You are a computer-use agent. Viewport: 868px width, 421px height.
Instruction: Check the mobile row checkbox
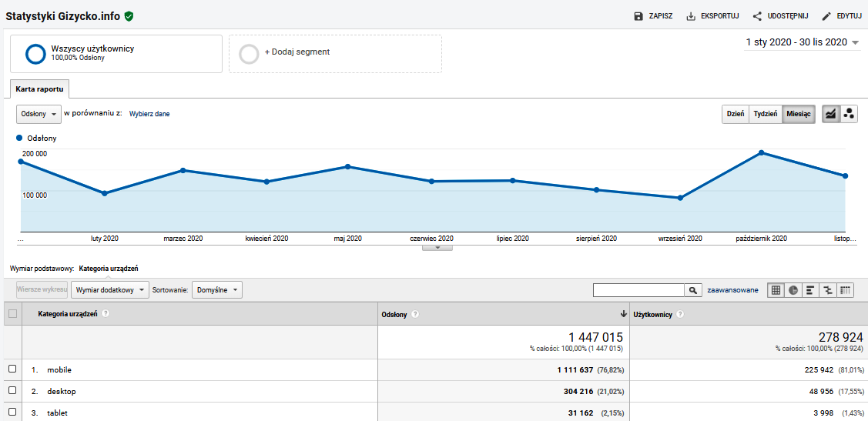tap(12, 369)
